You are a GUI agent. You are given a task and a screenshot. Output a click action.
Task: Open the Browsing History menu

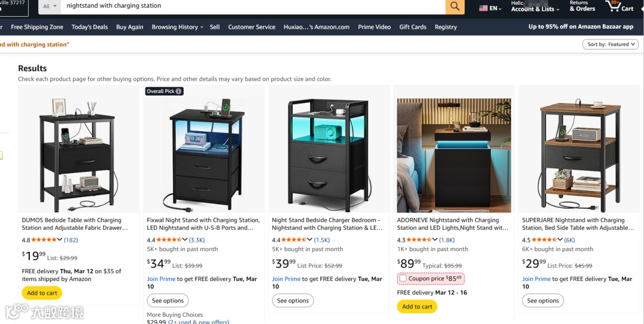click(x=178, y=27)
